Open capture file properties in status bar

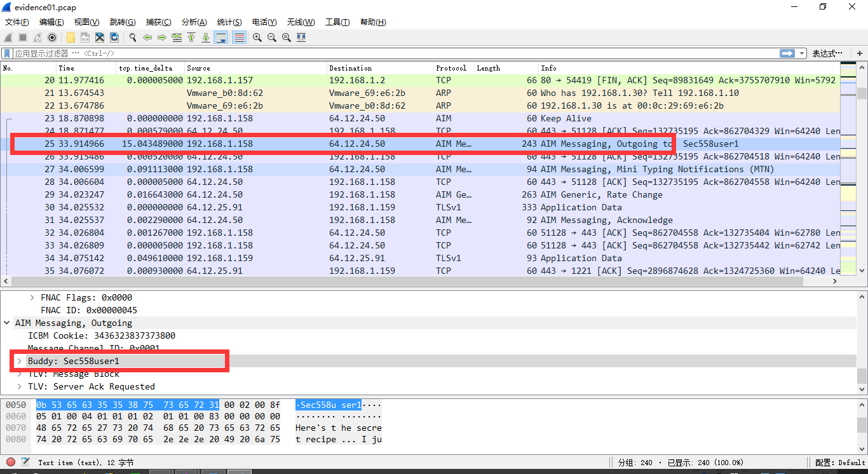(x=25, y=462)
